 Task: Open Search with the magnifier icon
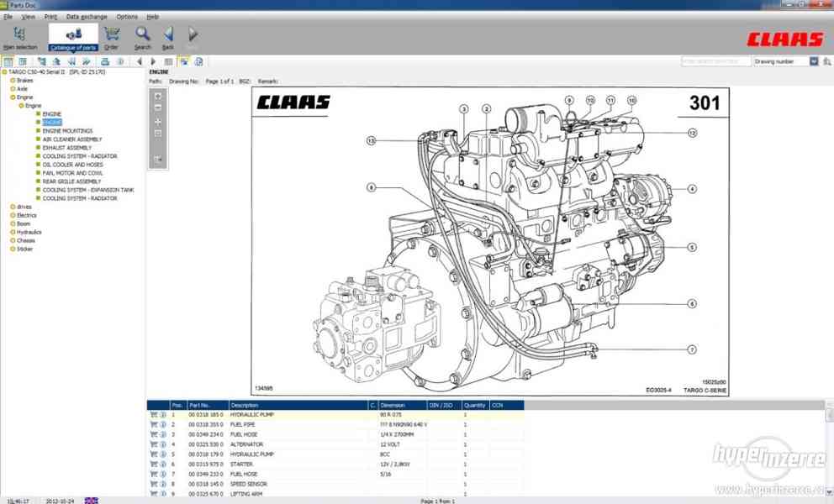click(x=142, y=39)
